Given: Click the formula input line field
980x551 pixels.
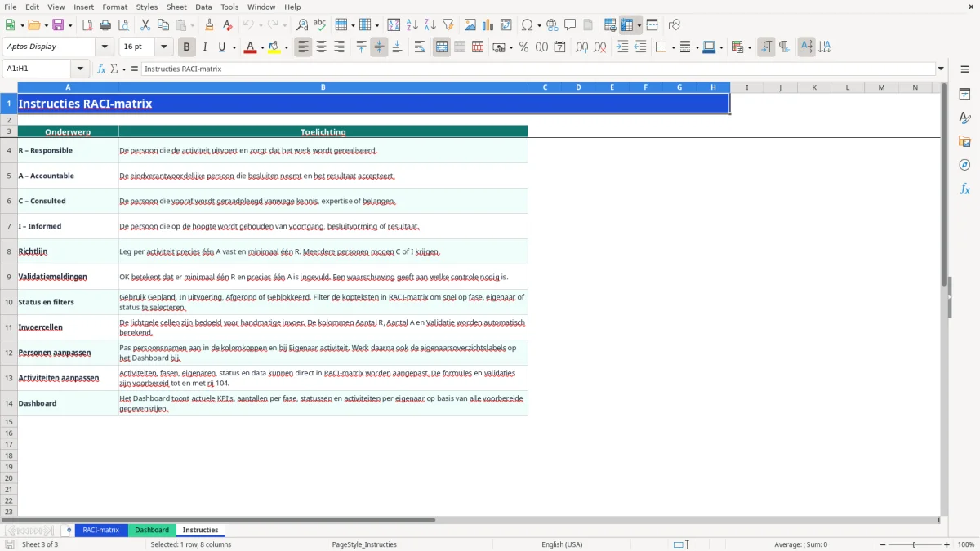Looking at the screenshot, I should (538, 69).
